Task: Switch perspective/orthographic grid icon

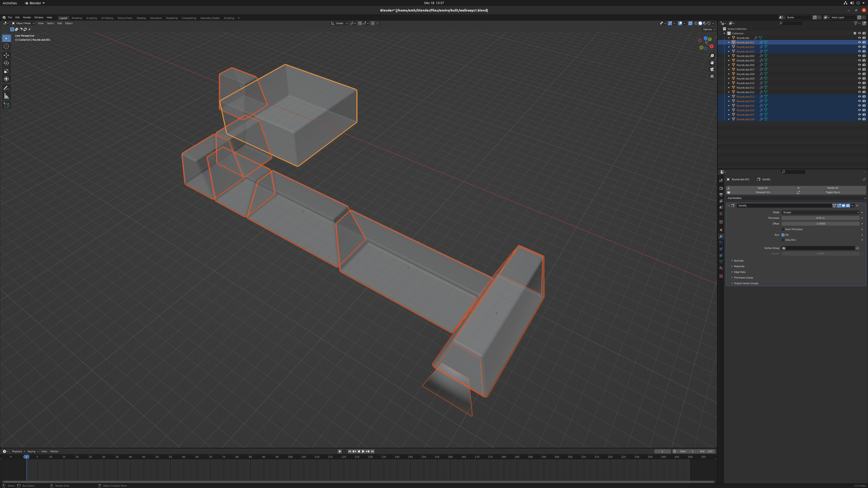Action: (x=712, y=76)
